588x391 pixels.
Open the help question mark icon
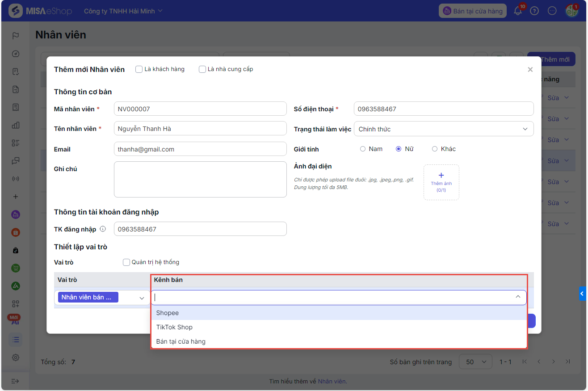click(534, 11)
